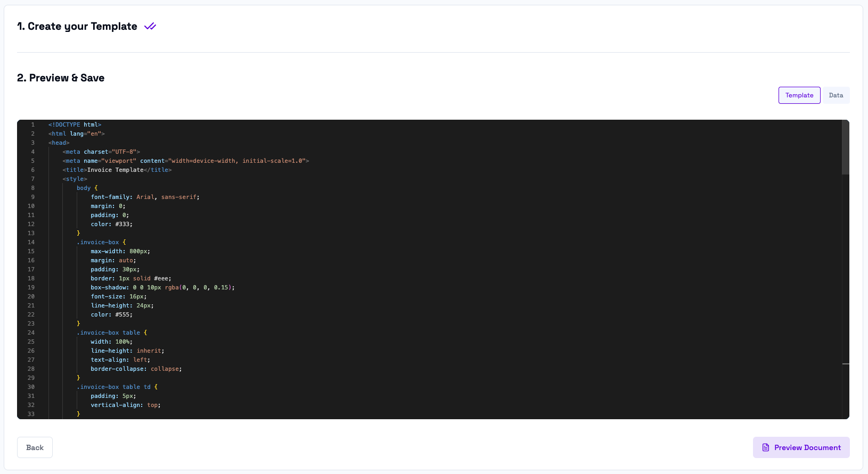The image size is (868, 474).
Task: Click the double-checkmark icon beside Create your Template
Action: tap(150, 27)
